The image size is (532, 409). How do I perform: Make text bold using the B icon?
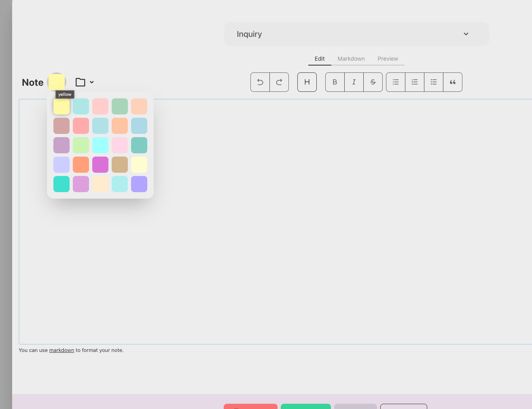pos(335,82)
